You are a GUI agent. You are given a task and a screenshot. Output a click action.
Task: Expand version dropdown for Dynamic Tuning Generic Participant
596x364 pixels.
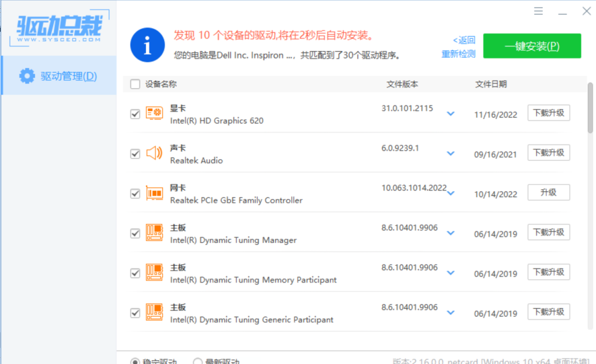coord(451,313)
